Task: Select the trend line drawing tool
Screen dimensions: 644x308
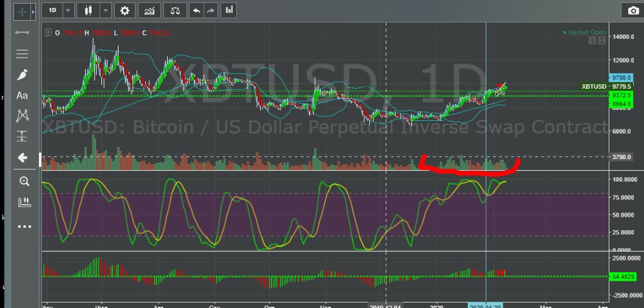Action: (22, 32)
